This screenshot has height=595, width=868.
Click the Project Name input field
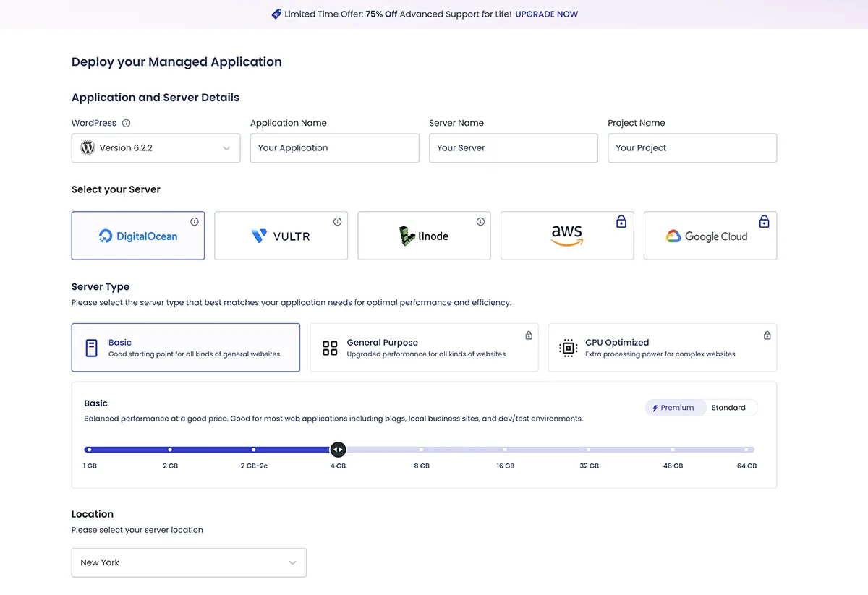pos(692,147)
